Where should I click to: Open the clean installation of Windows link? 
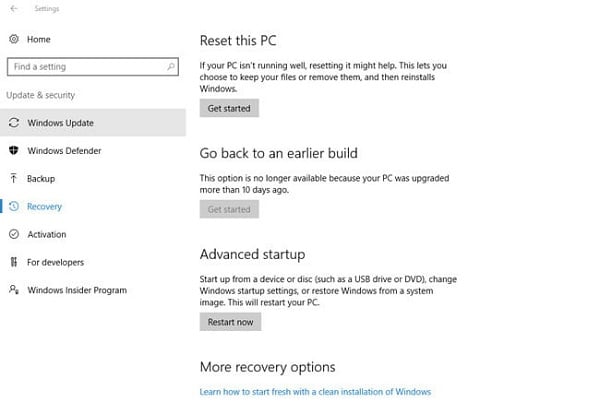315,392
